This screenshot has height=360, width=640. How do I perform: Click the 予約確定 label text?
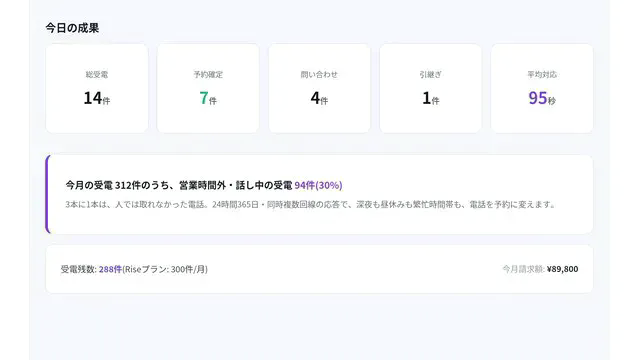208,74
